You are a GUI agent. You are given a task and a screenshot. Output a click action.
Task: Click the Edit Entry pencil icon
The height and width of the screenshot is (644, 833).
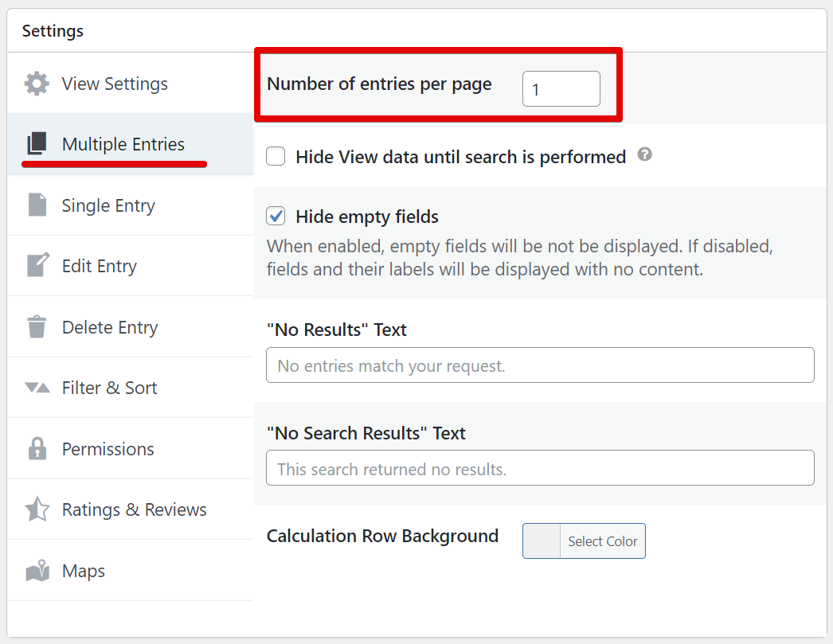(x=37, y=266)
